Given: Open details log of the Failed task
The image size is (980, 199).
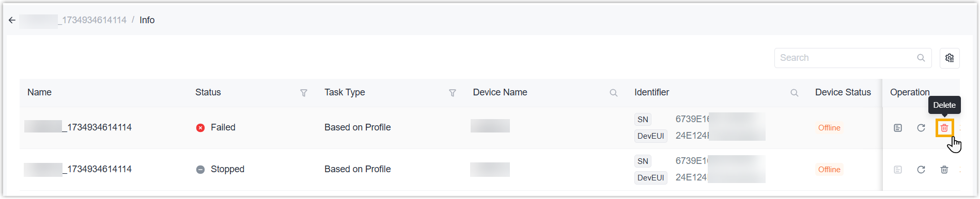Looking at the screenshot, I should 898,128.
